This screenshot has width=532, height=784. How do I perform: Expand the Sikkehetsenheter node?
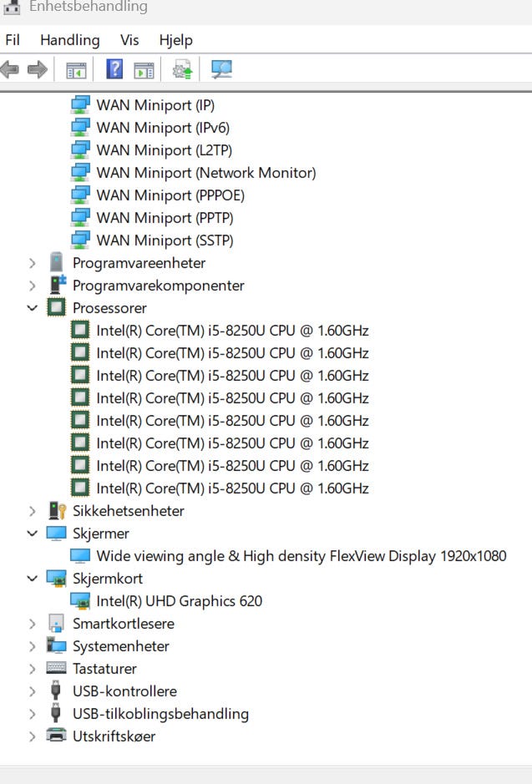[33, 511]
